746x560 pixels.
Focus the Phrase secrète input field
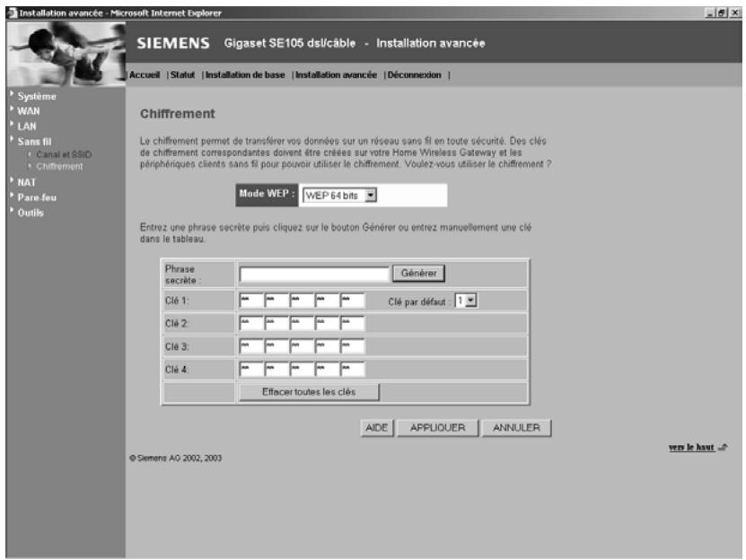[314, 274]
